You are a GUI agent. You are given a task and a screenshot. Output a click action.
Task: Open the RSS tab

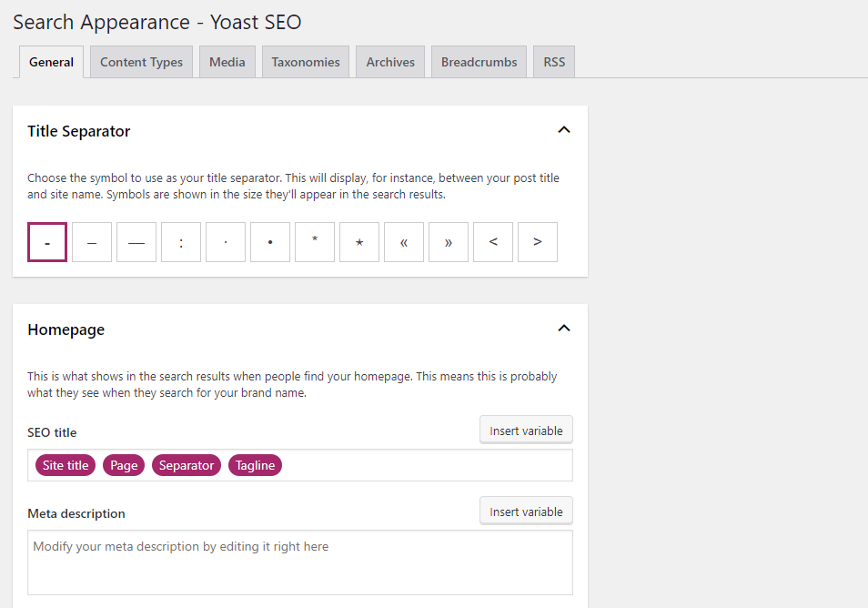(x=554, y=62)
